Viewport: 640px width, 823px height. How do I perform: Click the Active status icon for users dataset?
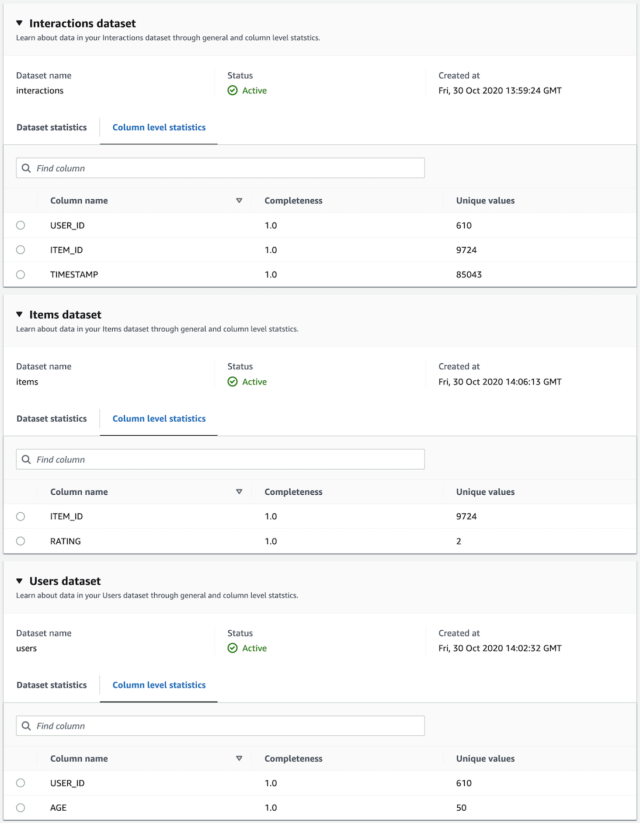(233, 649)
